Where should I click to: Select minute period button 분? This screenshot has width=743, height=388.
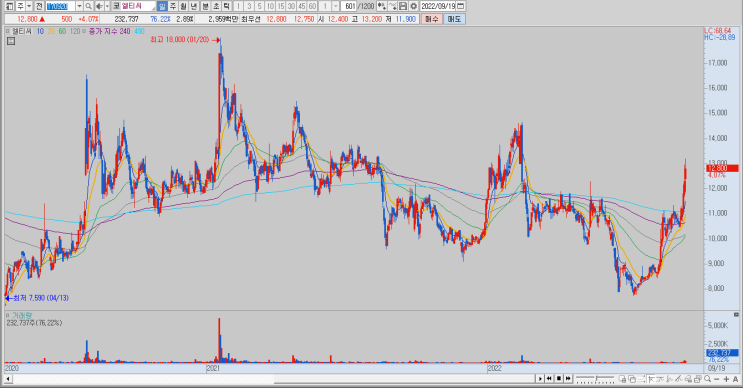[205, 6]
